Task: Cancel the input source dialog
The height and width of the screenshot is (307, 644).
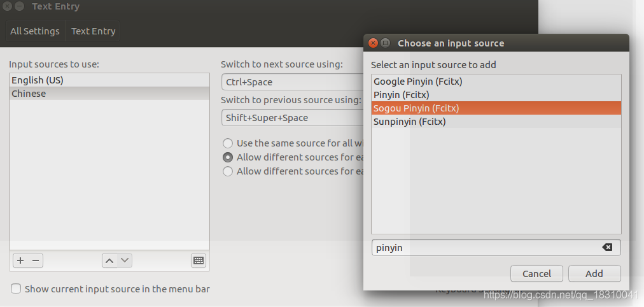Action: click(537, 274)
